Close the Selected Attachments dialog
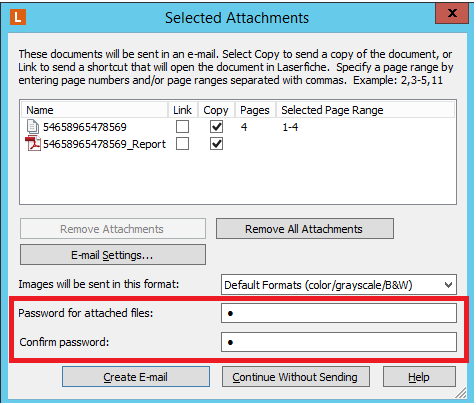Image resolution: width=476 pixels, height=405 pixels. [452, 13]
